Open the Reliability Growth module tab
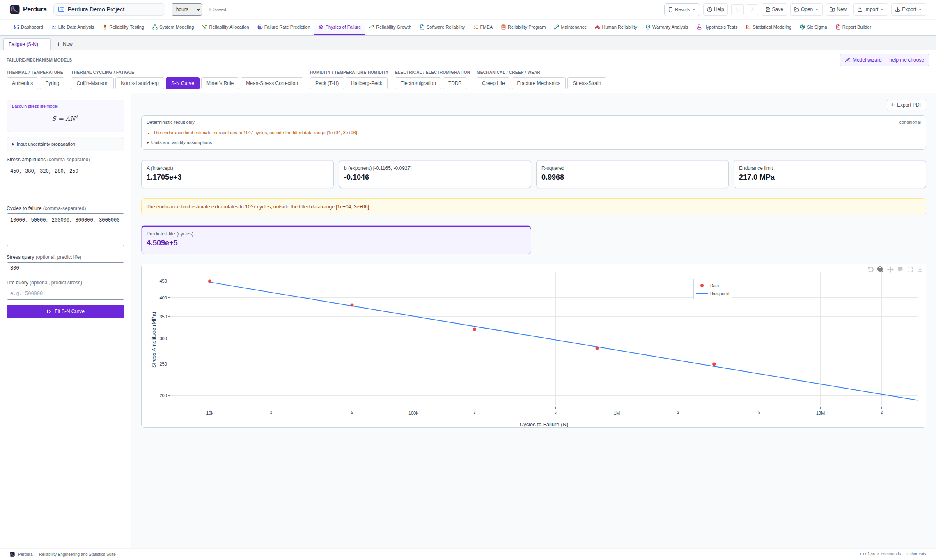 390,27
